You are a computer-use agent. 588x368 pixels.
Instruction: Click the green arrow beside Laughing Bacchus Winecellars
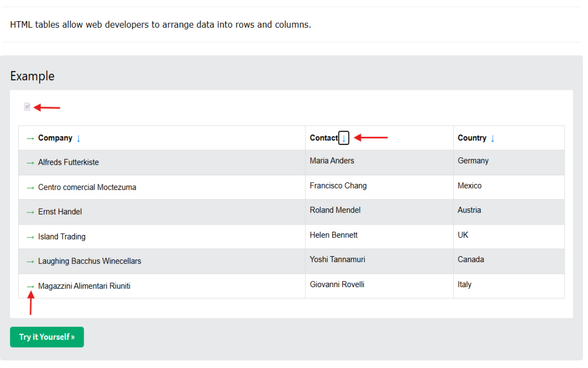tap(30, 261)
